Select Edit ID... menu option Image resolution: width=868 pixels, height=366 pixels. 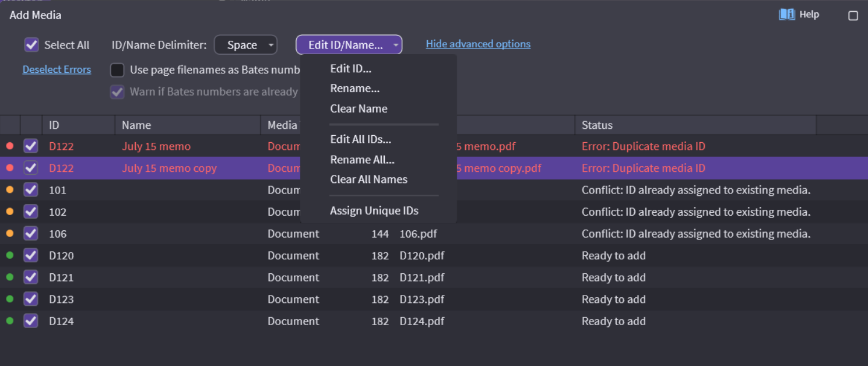(x=350, y=69)
